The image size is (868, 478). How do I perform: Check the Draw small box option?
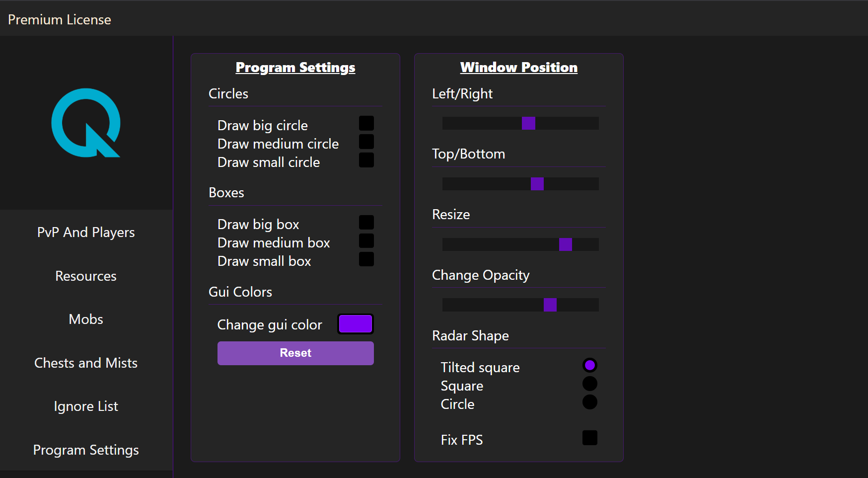366,259
